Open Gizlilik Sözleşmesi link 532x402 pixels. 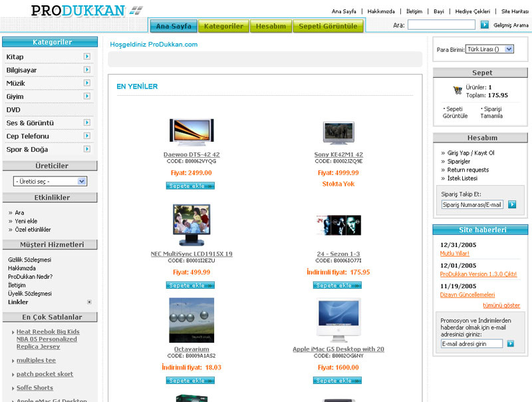(x=29, y=260)
